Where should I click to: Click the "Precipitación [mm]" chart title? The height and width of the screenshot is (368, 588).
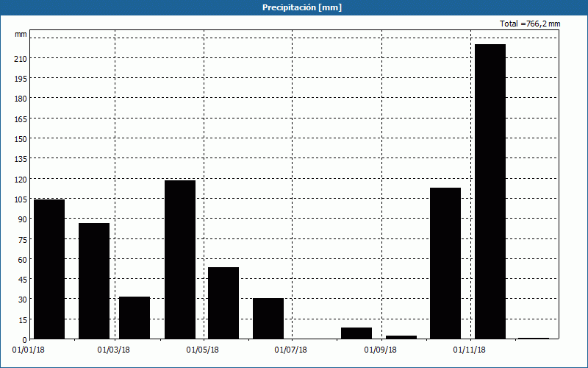302,7
